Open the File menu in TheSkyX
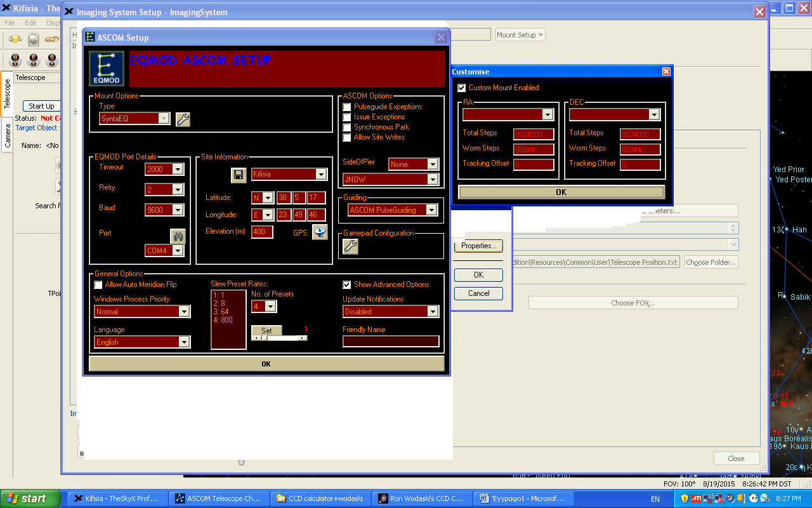Screen dimensions: 812x508 10,23
